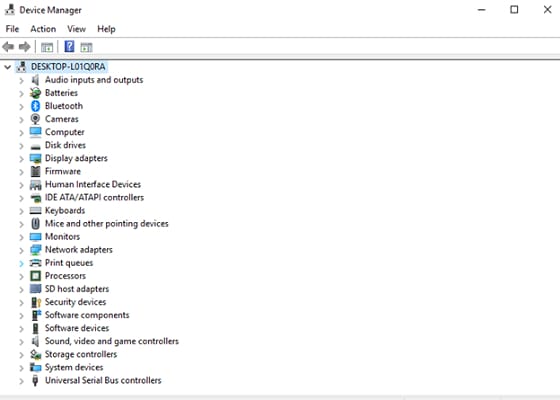Collapse the DESKTOP-L01Q0RA root node
The height and width of the screenshot is (400, 560).
8,67
